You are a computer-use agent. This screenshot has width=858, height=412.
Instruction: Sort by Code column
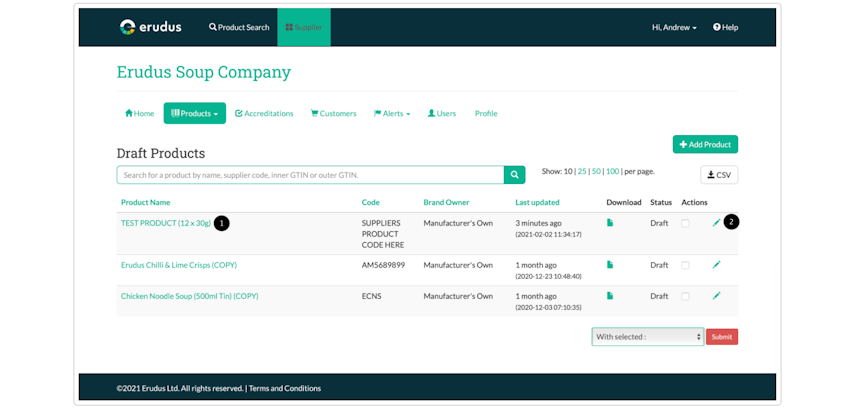click(370, 202)
